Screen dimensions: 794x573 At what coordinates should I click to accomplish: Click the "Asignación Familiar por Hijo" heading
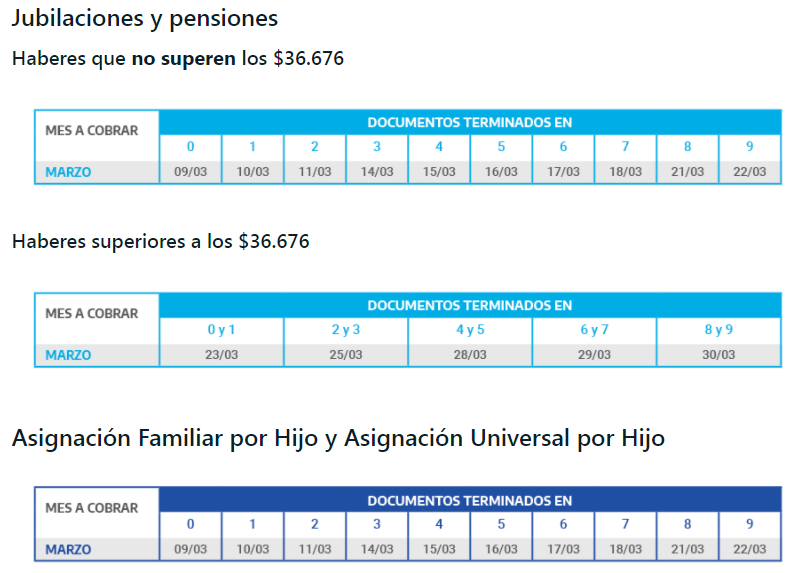pos(338,438)
